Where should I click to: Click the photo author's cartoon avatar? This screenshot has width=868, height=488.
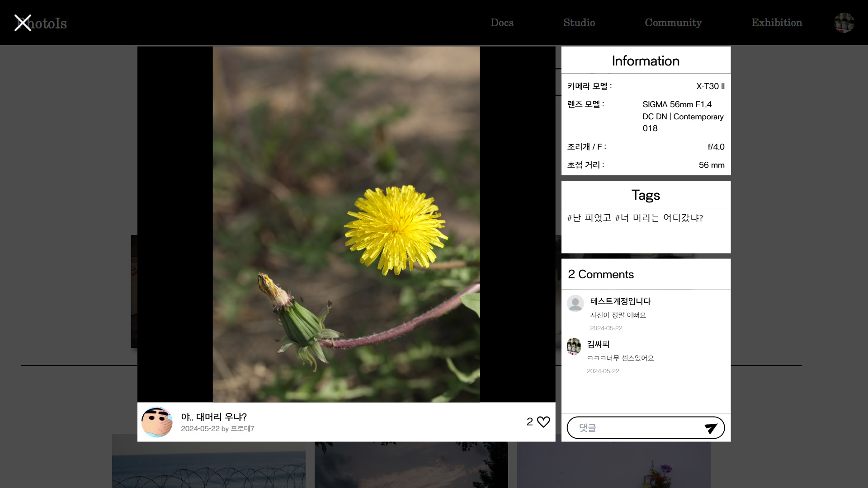(x=157, y=422)
